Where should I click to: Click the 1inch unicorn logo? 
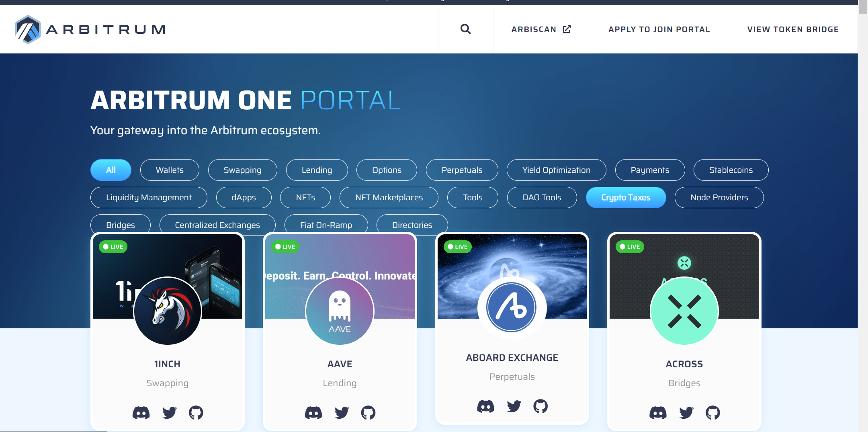168,311
